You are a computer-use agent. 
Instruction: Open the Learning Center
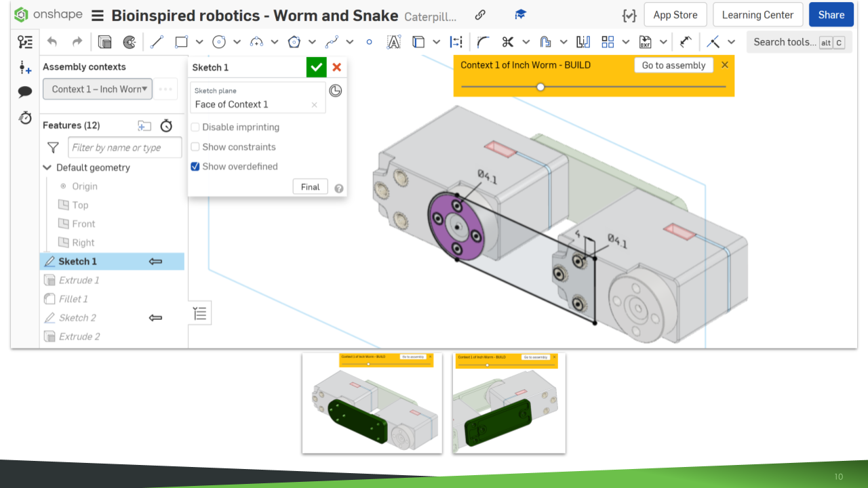click(757, 14)
